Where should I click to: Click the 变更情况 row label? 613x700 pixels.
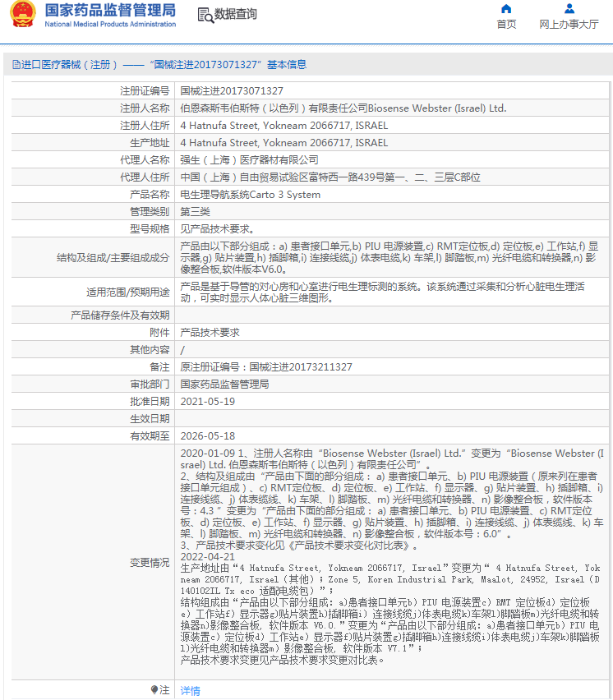[x=149, y=563]
